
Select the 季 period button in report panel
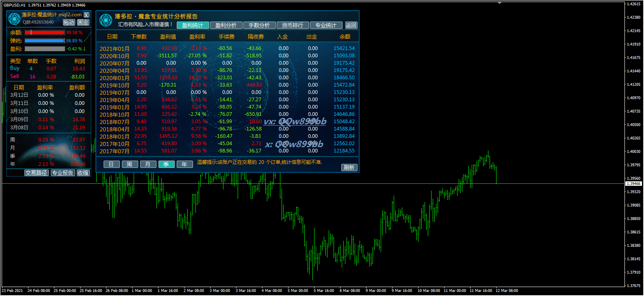tap(166, 164)
